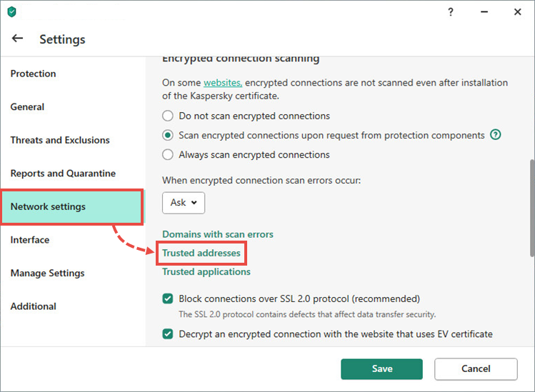The height and width of the screenshot is (392, 535).
Task: Open Reports and Quarantine section
Action: point(63,174)
